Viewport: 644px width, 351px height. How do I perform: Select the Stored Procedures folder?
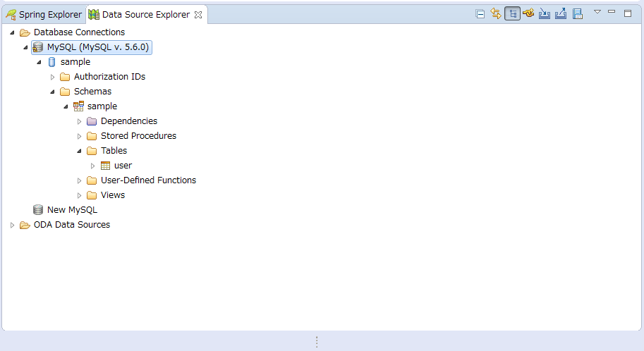[138, 136]
